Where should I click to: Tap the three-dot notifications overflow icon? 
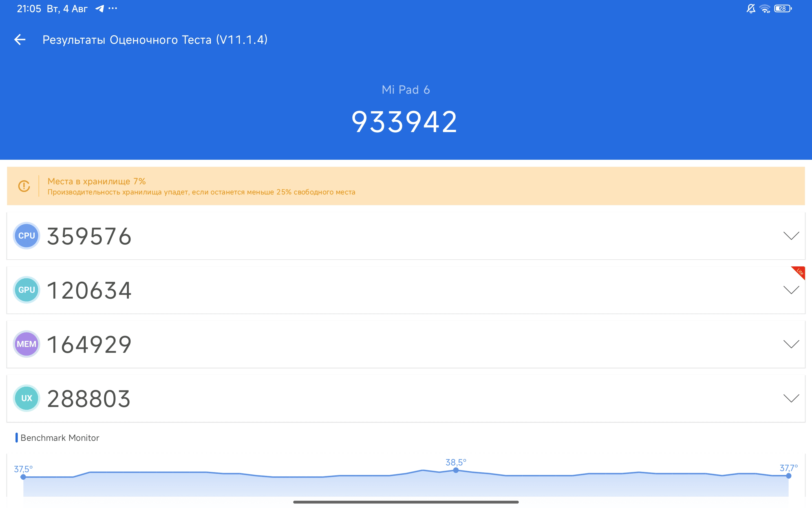point(113,8)
